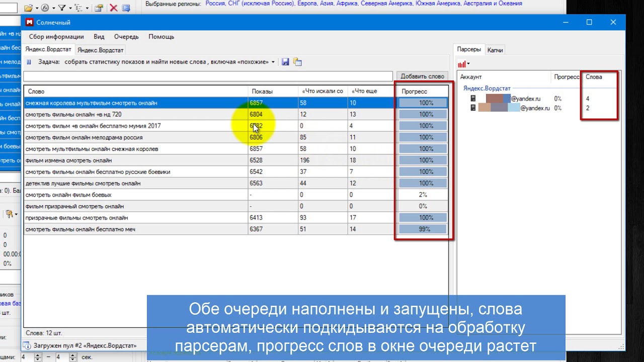
Task: Switch to the Капчи tab
Action: (495, 50)
